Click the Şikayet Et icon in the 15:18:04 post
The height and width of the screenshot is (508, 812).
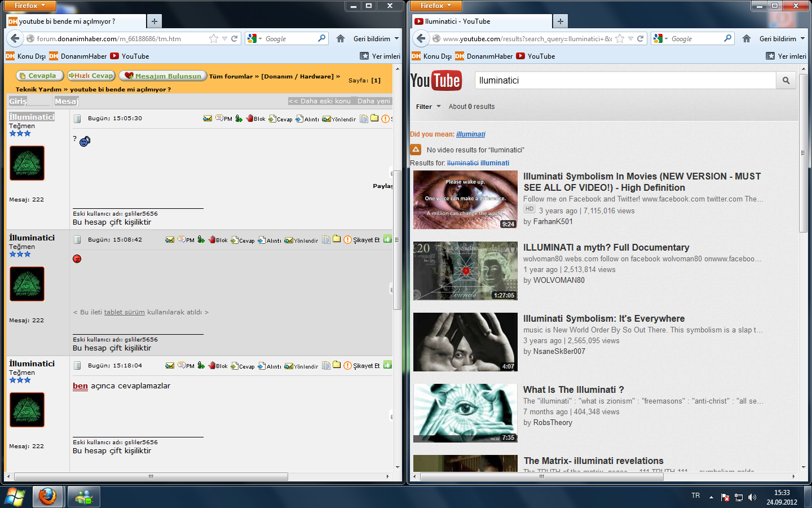347,366
